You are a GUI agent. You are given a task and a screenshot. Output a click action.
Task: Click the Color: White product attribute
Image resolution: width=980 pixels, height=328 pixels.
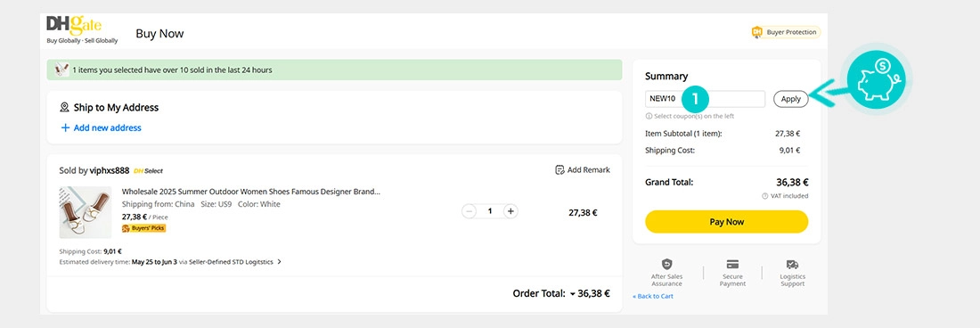[x=258, y=204]
